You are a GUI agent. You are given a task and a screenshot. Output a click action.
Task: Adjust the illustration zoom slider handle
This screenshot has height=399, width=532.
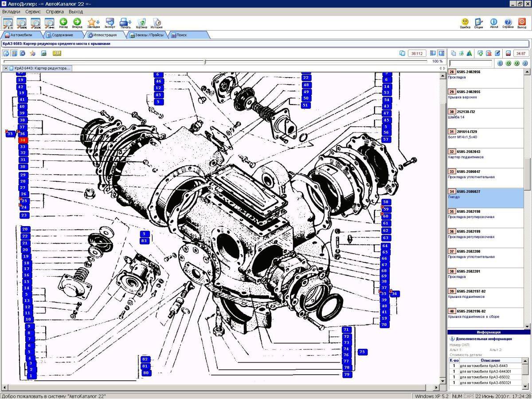[204, 62]
